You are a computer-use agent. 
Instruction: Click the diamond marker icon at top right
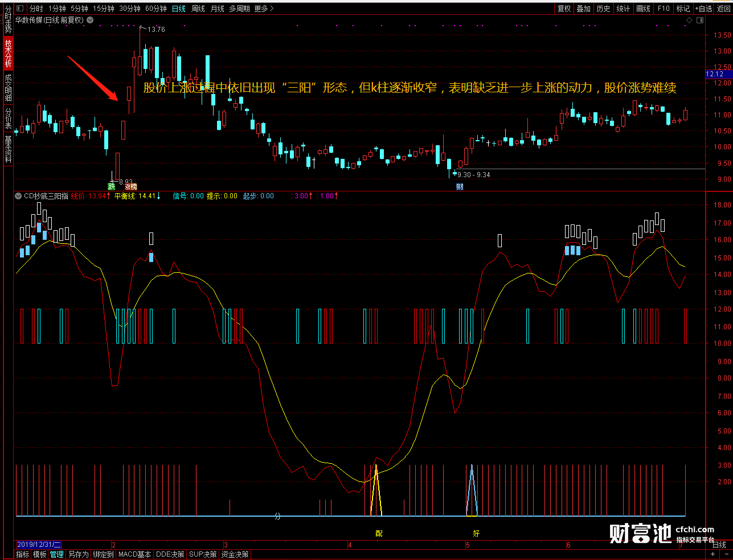689,20
